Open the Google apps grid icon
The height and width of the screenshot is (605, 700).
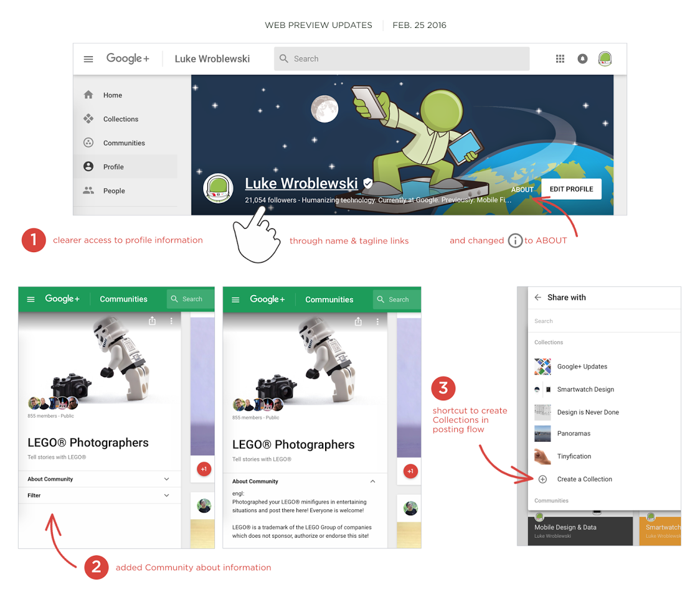(x=560, y=59)
